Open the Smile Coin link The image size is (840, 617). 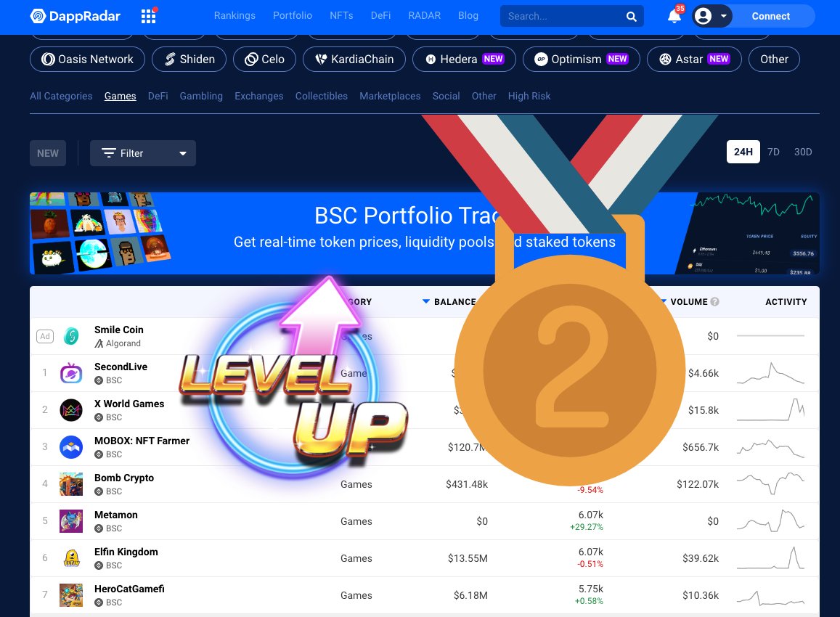click(x=119, y=330)
